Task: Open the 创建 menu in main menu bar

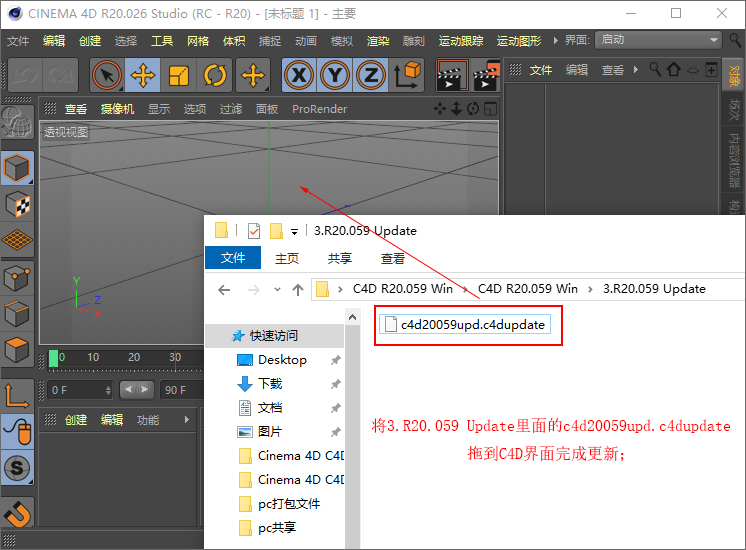Action: pyautogui.click(x=90, y=41)
